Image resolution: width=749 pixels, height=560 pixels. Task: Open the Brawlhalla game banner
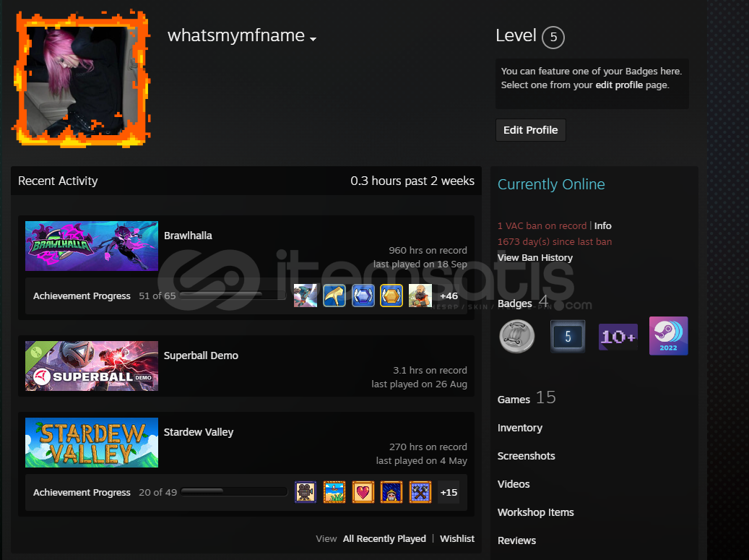[x=92, y=246]
